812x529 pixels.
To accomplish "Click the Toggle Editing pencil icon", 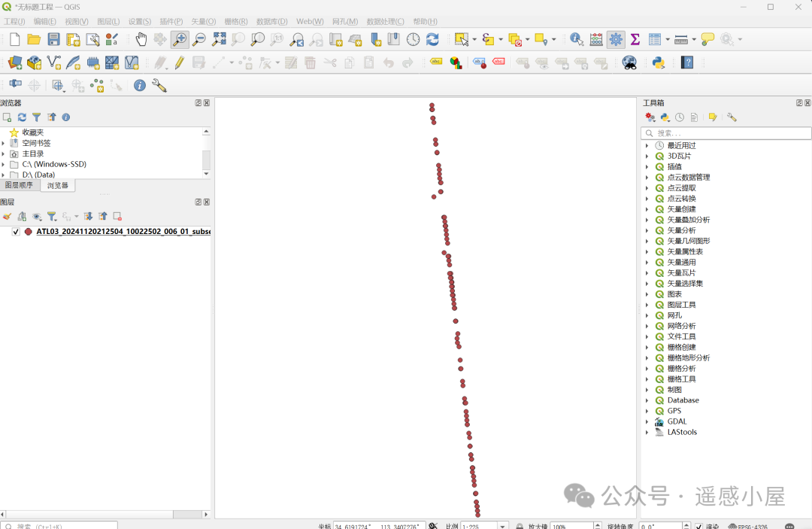I will (179, 62).
